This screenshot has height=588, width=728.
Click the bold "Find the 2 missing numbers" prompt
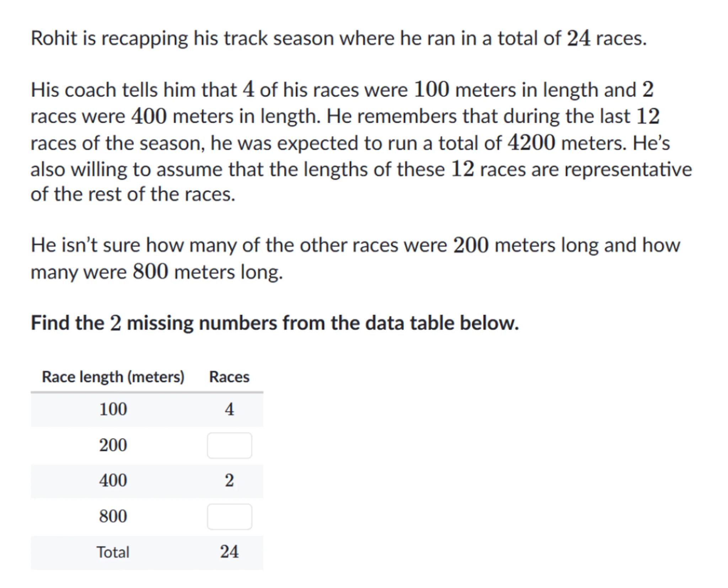tap(274, 323)
